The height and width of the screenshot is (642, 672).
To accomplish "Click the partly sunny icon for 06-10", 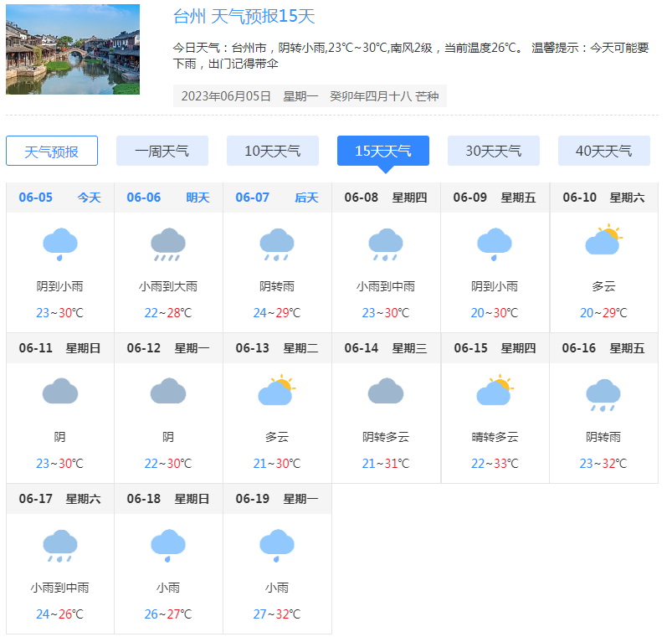I will [603, 242].
